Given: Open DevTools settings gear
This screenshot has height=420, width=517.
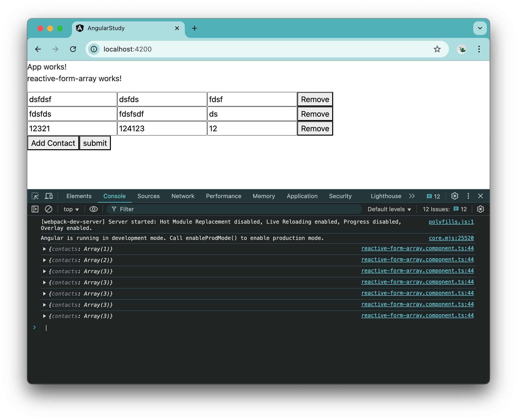Looking at the screenshot, I should pyautogui.click(x=455, y=196).
